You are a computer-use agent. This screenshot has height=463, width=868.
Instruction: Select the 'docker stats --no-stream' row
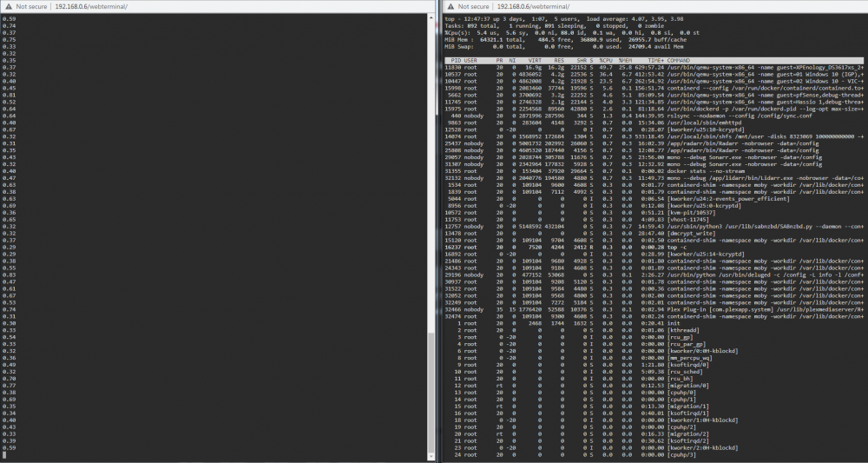click(x=654, y=171)
